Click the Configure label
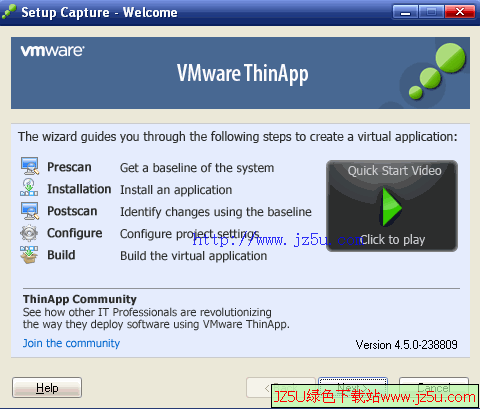Viewport: 480px width, 409px height. point(75,233)
